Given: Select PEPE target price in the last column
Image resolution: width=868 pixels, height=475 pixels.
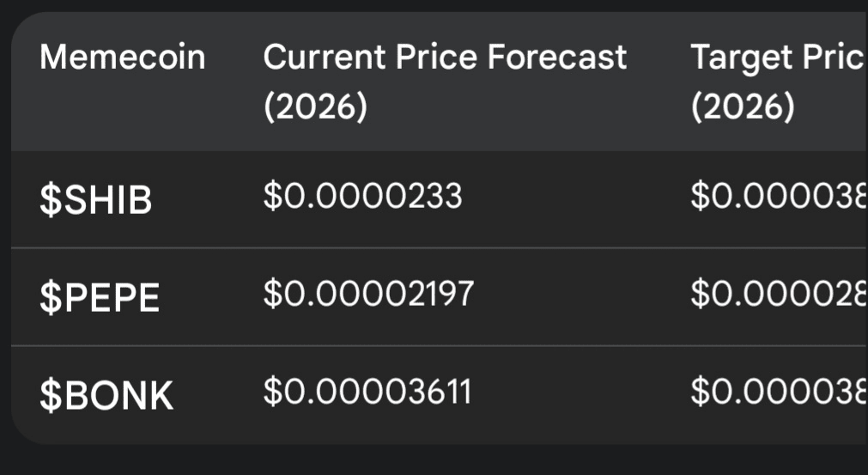Looking at the screenshot, I should point(779,294).
